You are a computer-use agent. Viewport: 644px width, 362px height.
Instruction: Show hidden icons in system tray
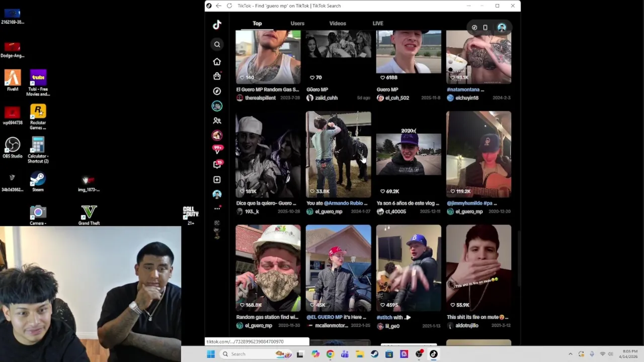click(x=570, y=354)
